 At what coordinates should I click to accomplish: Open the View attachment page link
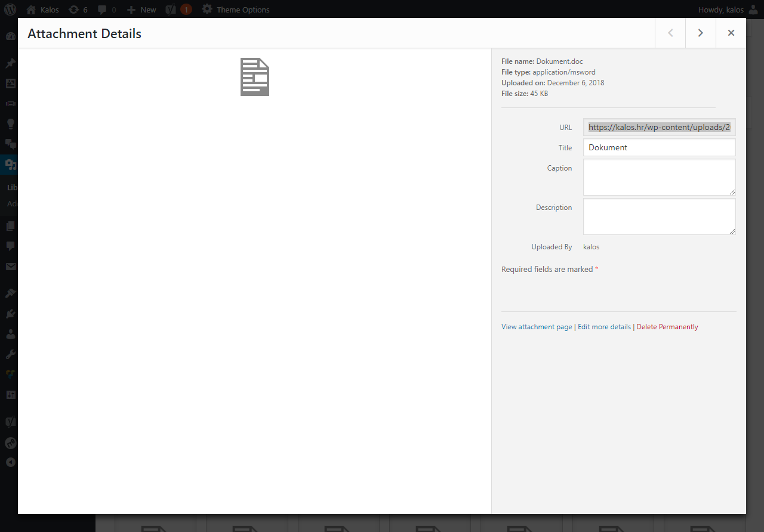[537, 327]
